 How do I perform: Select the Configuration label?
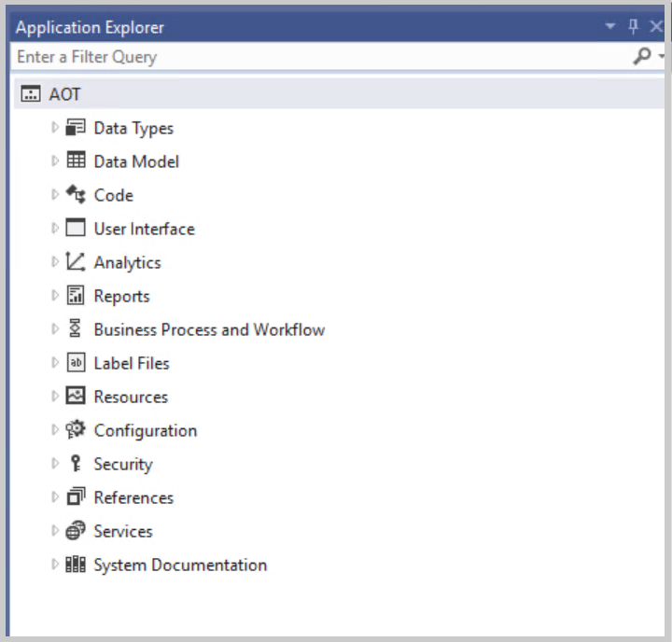146,431
